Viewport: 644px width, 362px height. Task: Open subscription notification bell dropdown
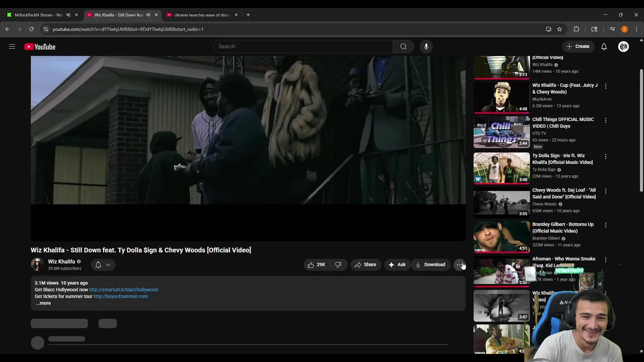[103, 265]
